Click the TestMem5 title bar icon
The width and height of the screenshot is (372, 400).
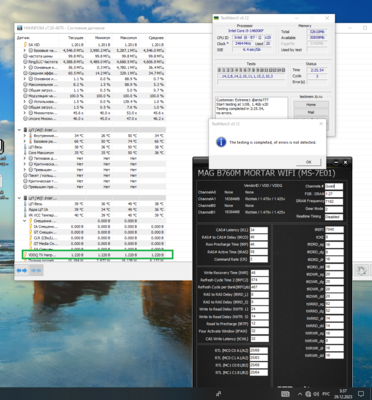(x=216, y=18)
